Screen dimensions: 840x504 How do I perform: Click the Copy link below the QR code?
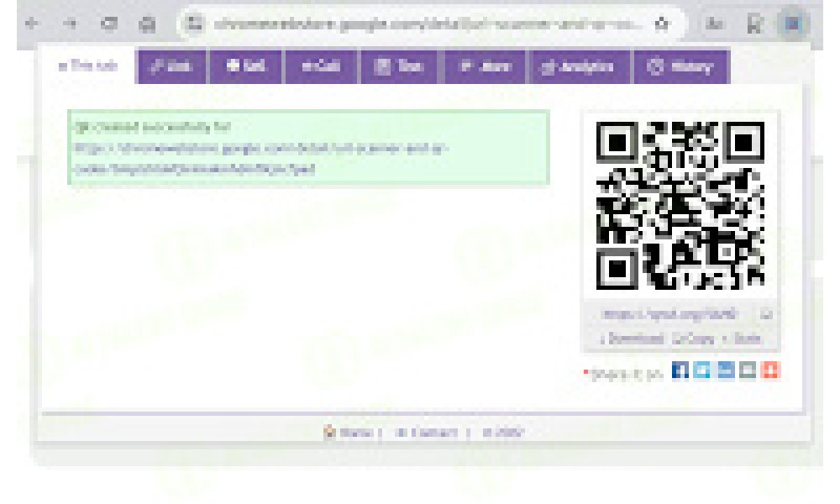(694, 339)
